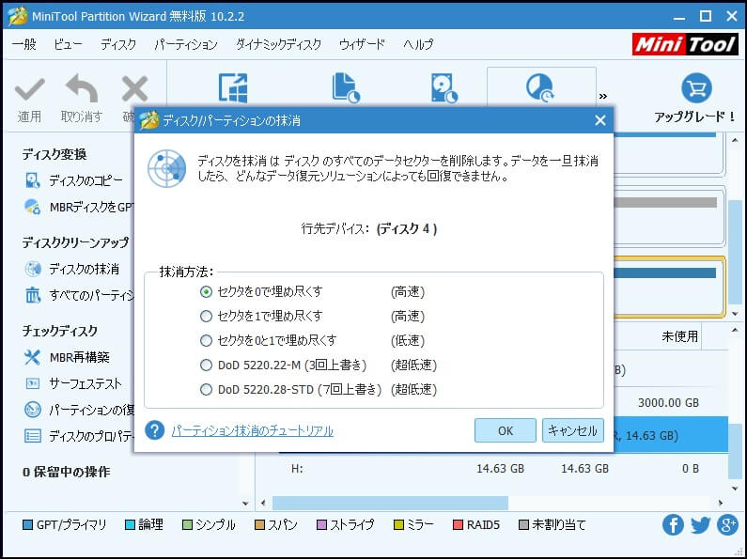Viewport: 747px width, 560px height.
Task: Click the ディスククリーンアップ section header
Action: coord(75,242)
